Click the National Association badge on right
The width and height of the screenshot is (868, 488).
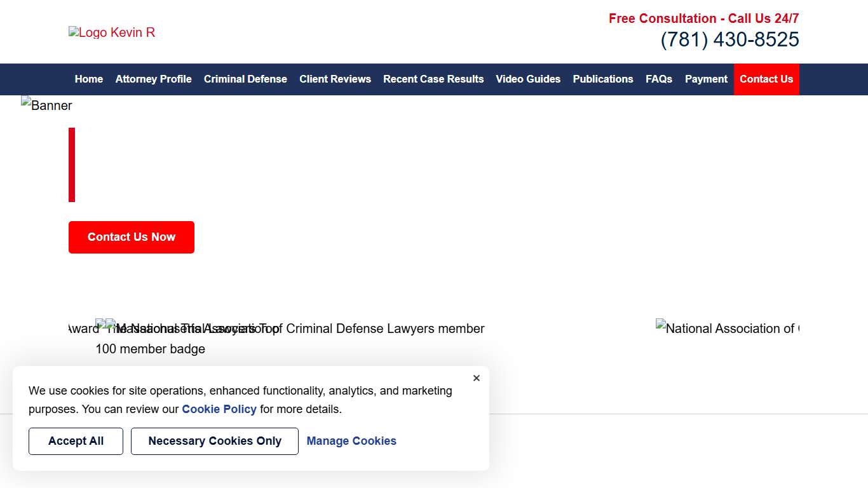pos(727,329)
